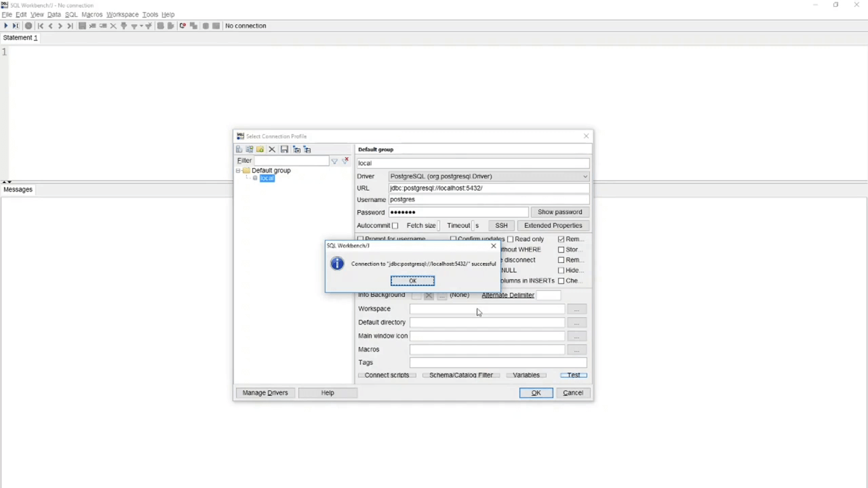Viewport: 868px width, 488px height.
Task: Toggle the Stor... checkbox
Action: tap(561, 249)
